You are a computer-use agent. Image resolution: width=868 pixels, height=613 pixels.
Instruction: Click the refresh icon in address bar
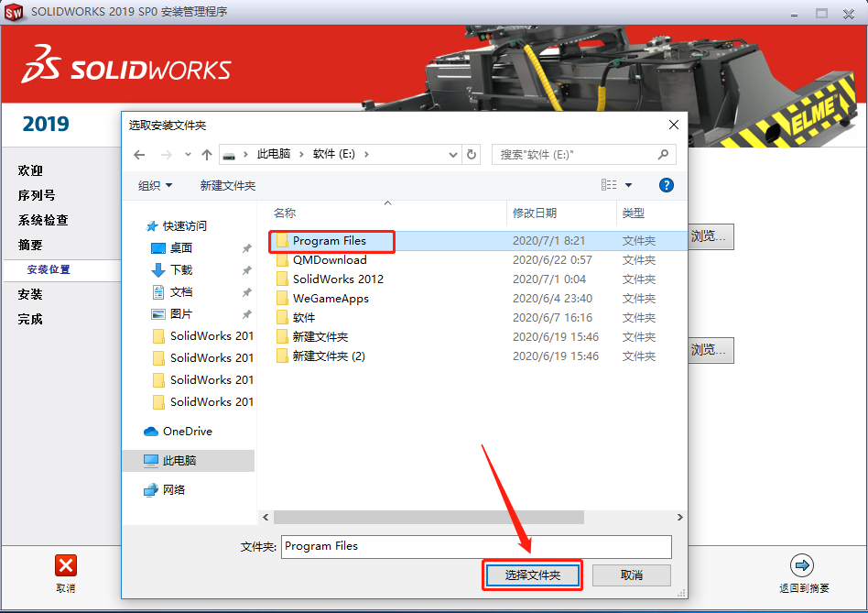472,154
